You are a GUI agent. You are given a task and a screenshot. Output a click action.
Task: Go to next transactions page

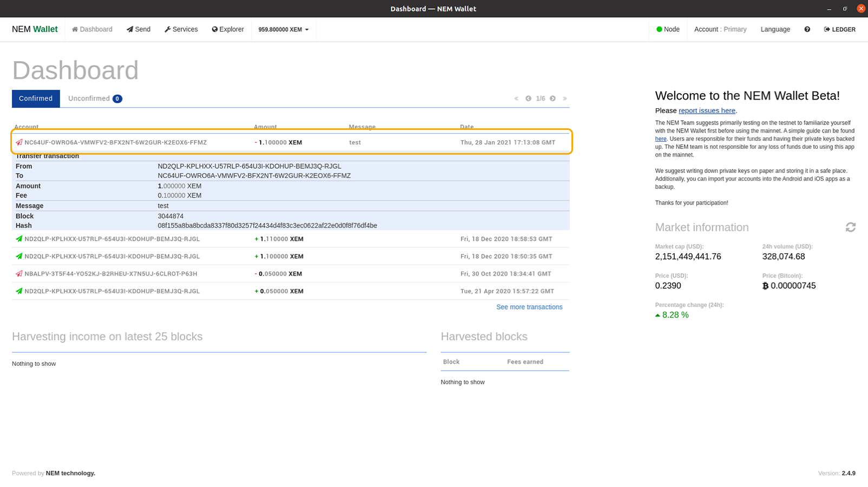(x=553, y=98)
